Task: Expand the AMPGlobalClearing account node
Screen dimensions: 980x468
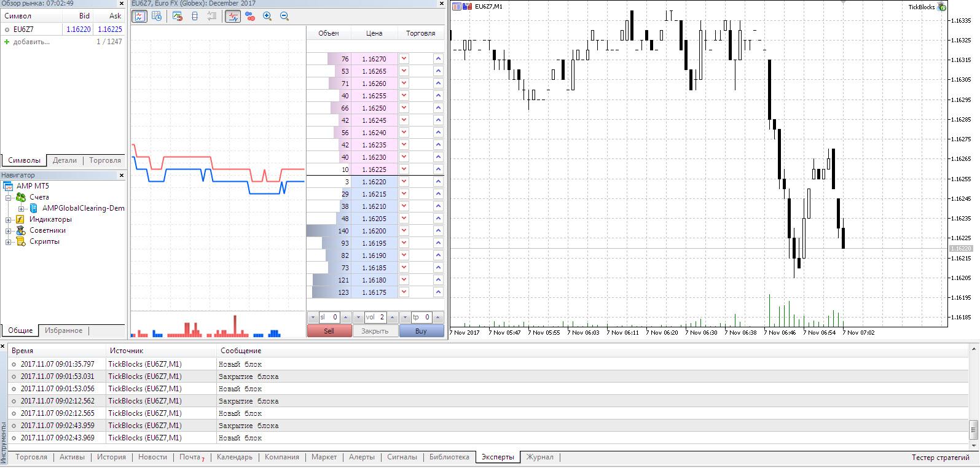Action: point(21,209)
